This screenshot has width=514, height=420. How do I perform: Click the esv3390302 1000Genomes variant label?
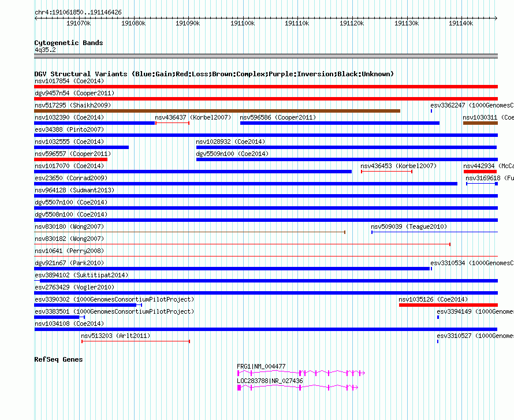click(x=114, y=299)
